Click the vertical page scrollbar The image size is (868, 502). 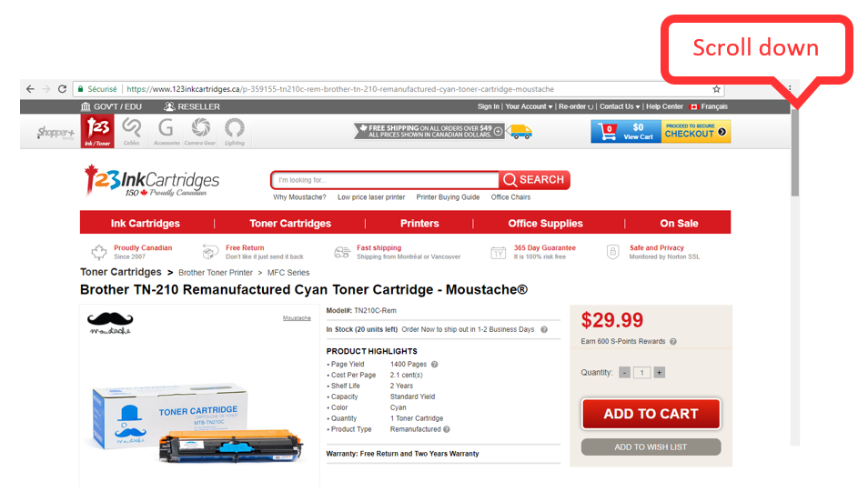click(x=795, y=153)
